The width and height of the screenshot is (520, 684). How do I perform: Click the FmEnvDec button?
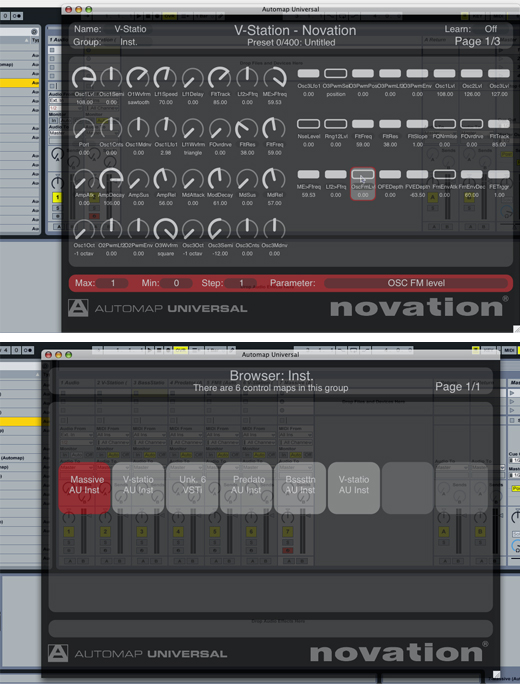(x=472, y=174)
